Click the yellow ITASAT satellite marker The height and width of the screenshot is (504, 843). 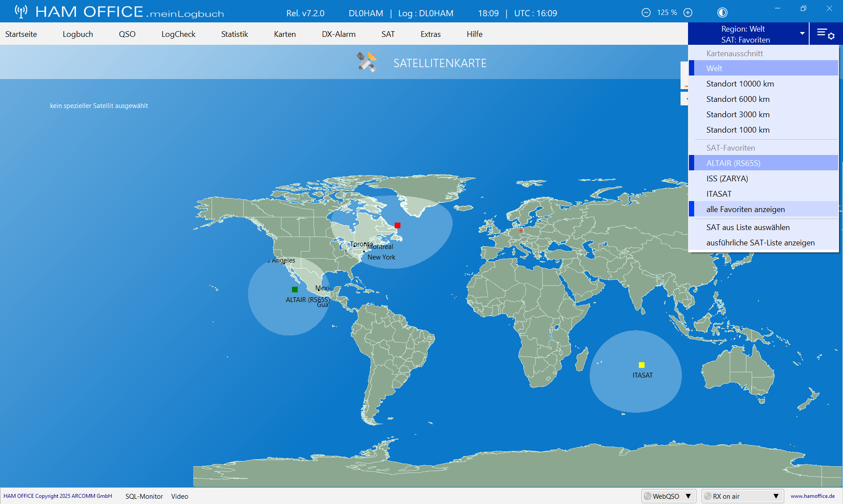click(x=641, y=365)
